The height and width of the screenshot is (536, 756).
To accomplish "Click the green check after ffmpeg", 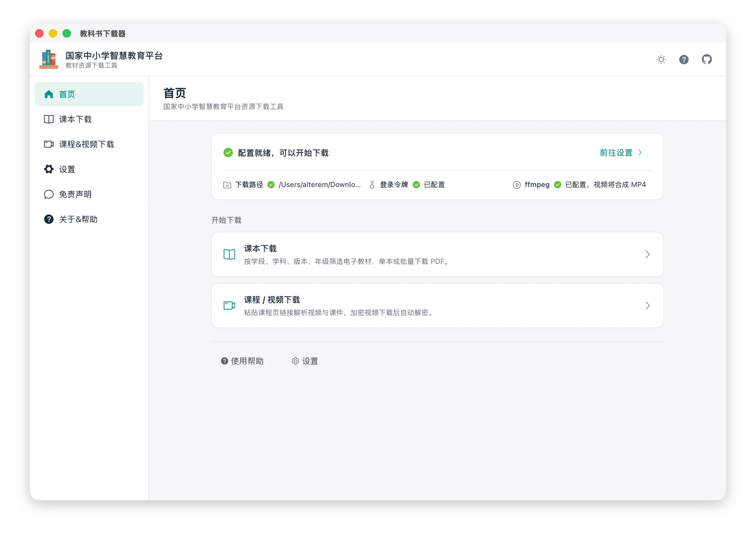I will click(x=558, y=185).
